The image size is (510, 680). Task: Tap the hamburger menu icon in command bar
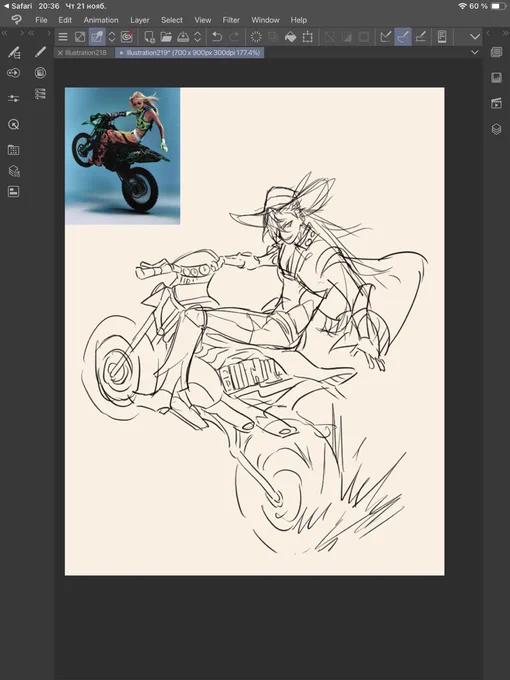(x=63, y=37)
